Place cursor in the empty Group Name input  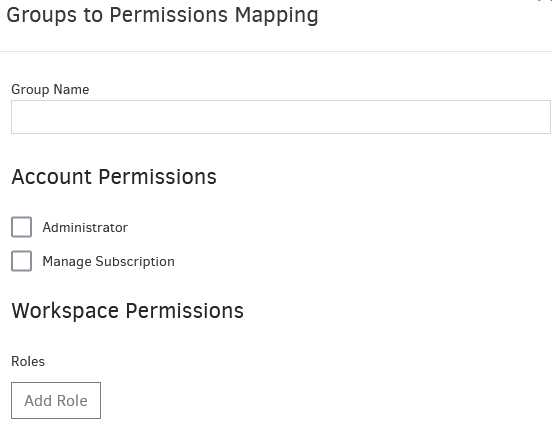[281, 117]
